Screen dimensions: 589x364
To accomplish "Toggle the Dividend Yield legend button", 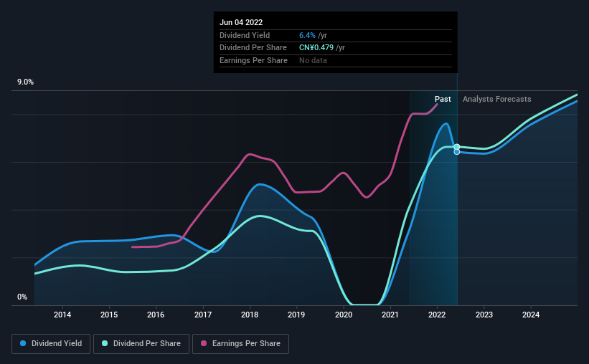I will [x=51, y=344].
